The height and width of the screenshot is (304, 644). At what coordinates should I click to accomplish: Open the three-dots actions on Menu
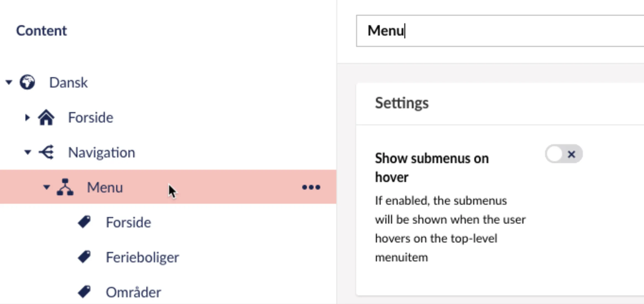click(311, 187)
